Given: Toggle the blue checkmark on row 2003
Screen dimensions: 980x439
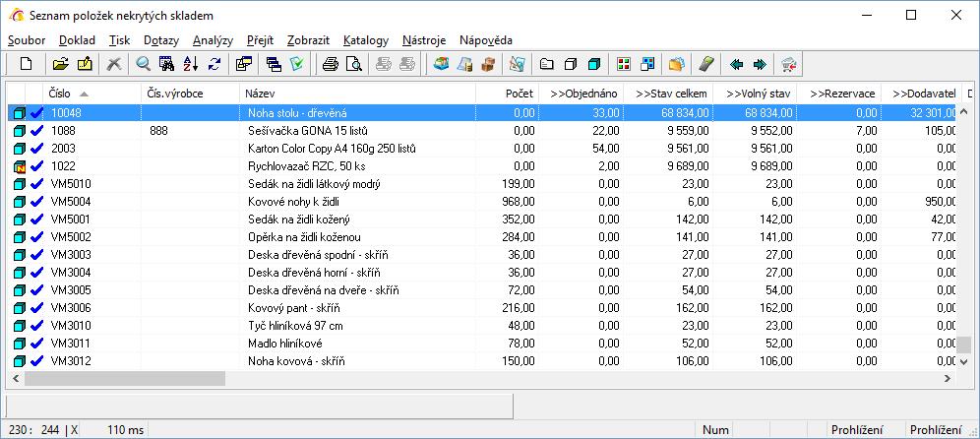Looking at the screenshot, I should tap(36, 149).
